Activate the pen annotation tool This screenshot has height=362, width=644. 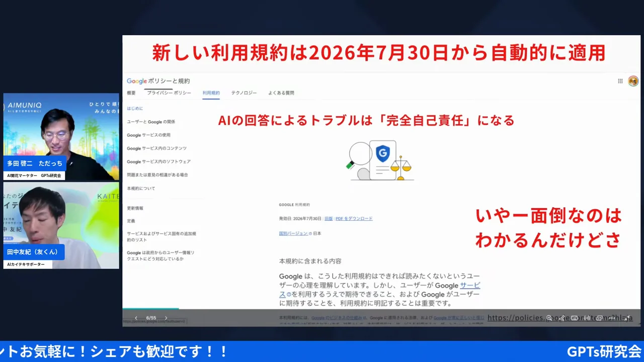[x=561, y=318]
